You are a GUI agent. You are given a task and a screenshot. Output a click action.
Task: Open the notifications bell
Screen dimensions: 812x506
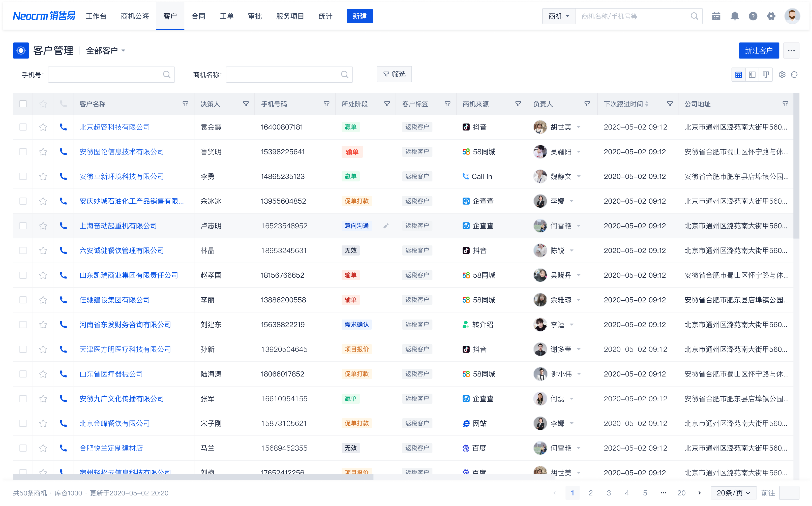(x=735, y=16)
